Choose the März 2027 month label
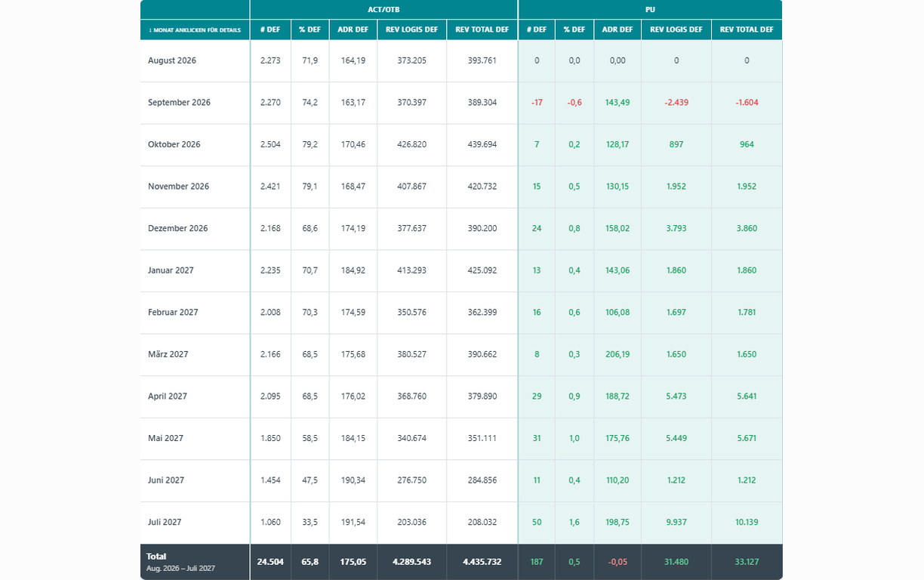 point(168,354)
